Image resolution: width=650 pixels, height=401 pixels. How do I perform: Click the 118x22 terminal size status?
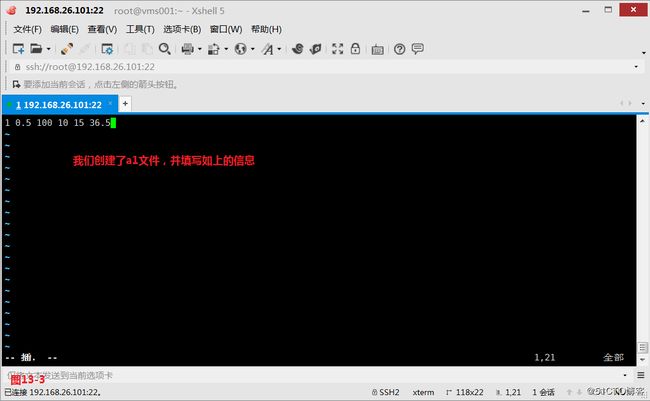tap(465, 392)
